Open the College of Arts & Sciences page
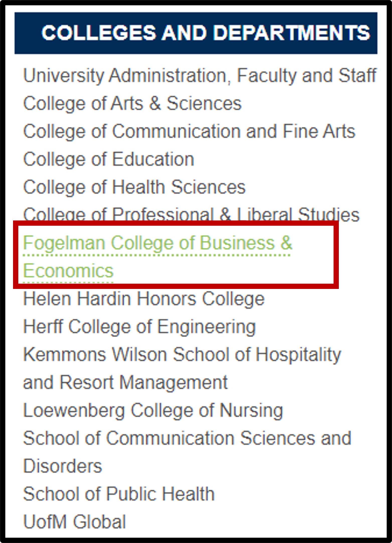The height and width of the screenshot is (543, 392). coord(132,103)
